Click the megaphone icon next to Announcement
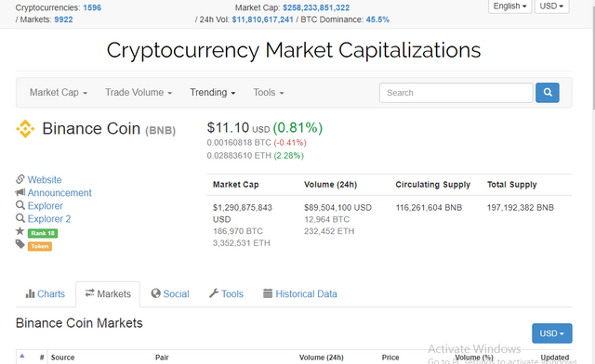 click(20, 192)
